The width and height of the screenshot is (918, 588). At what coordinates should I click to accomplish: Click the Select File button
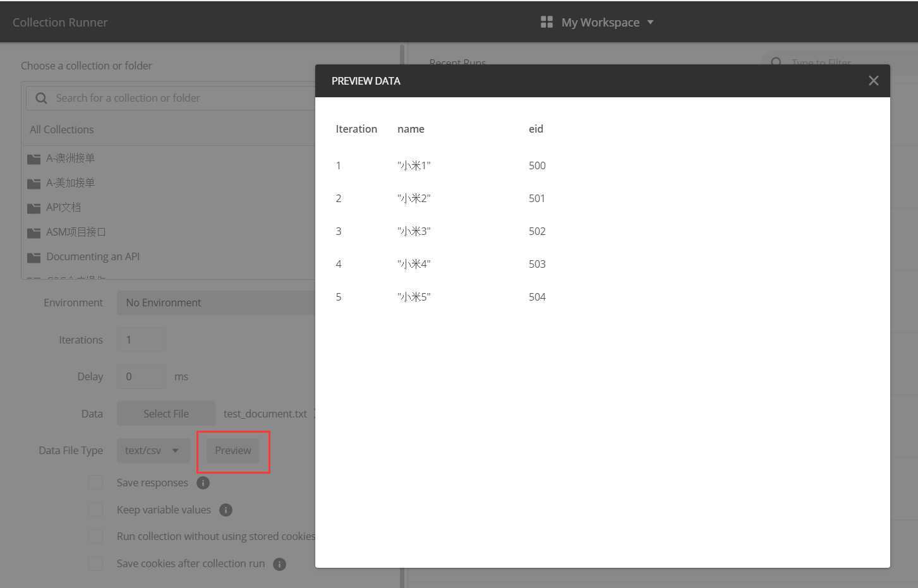(x=166, y=414)
